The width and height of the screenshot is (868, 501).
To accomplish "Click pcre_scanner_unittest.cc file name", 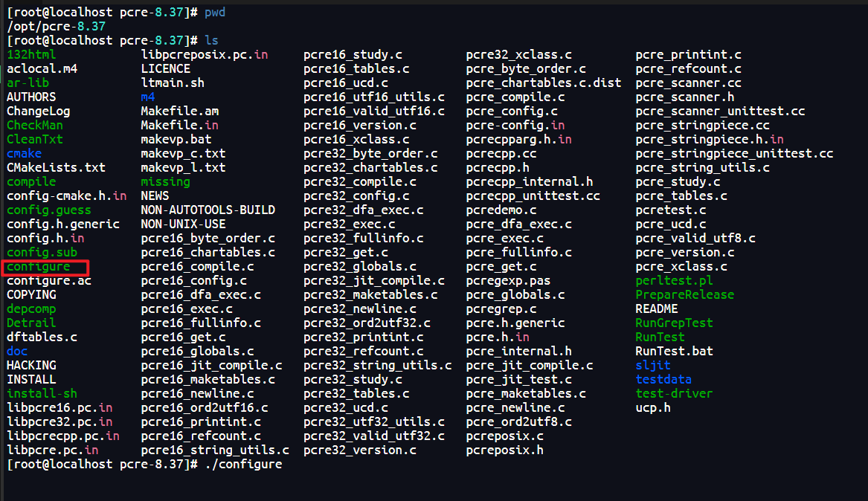I will [720, 111].
